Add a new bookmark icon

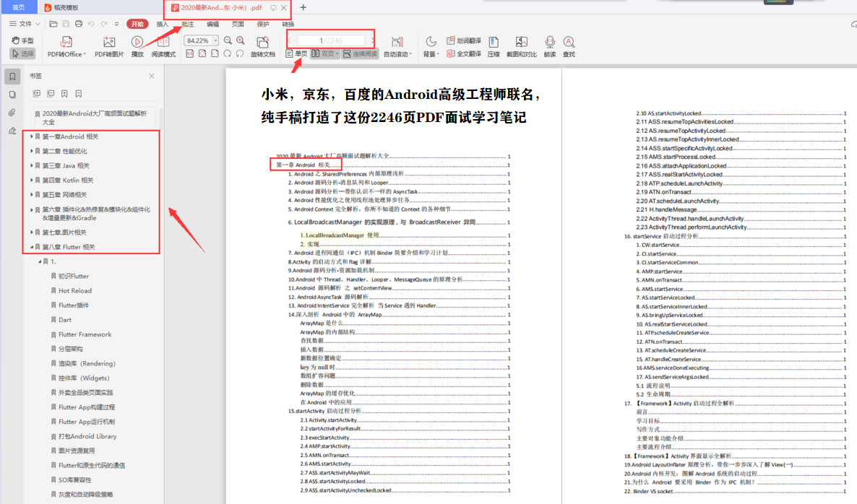pos(64,94)
